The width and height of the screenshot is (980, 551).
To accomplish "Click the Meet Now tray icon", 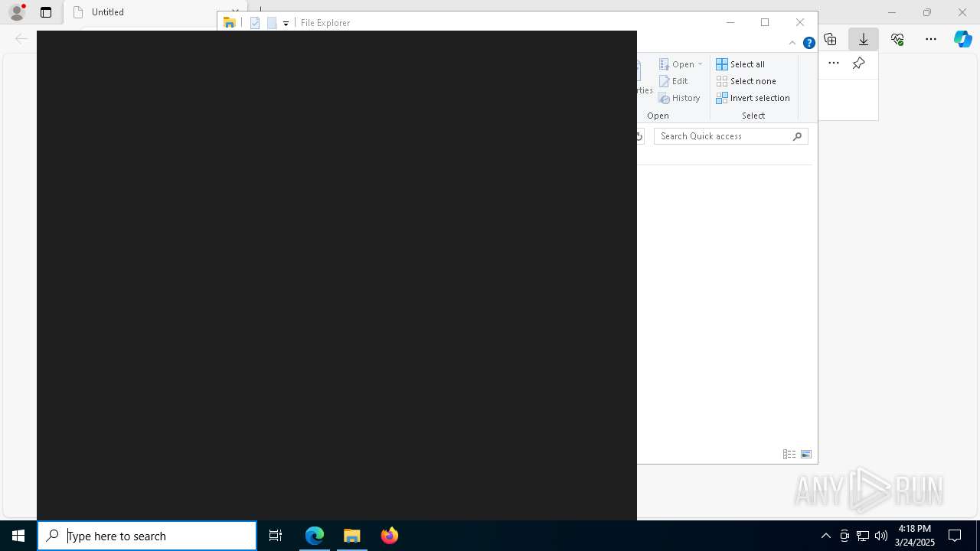I will [844, 536].
